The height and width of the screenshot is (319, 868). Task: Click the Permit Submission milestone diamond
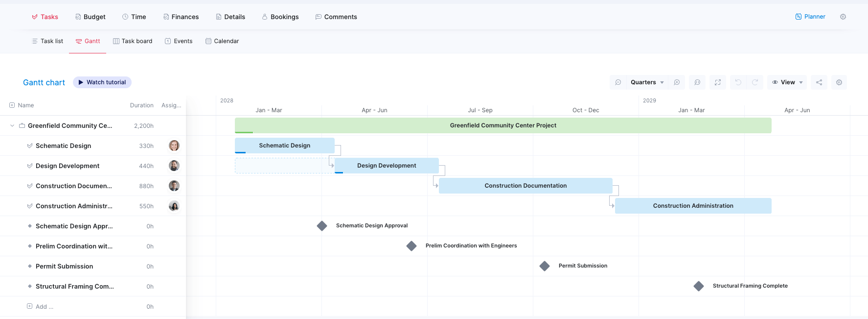pos(545,266)
